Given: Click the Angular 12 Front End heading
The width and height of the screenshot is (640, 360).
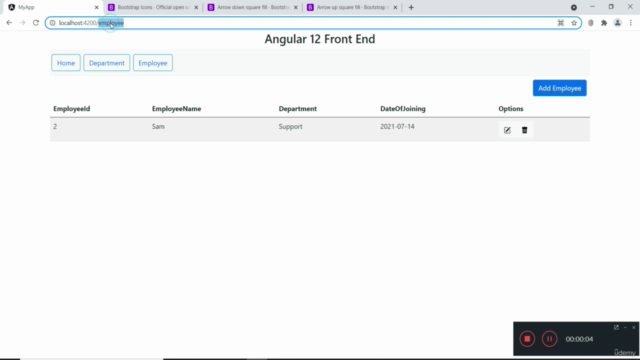Looking at the screenshot, I should pos(320,39).
